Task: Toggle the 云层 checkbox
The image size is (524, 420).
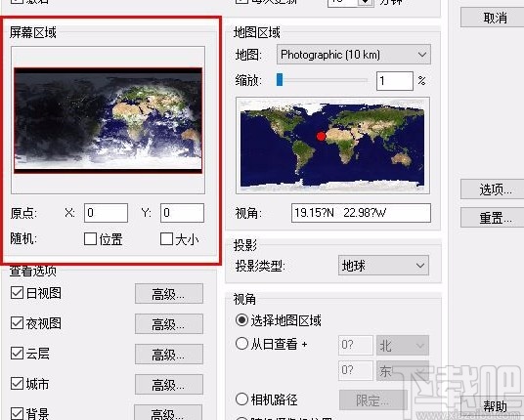Action: (17, 354)
